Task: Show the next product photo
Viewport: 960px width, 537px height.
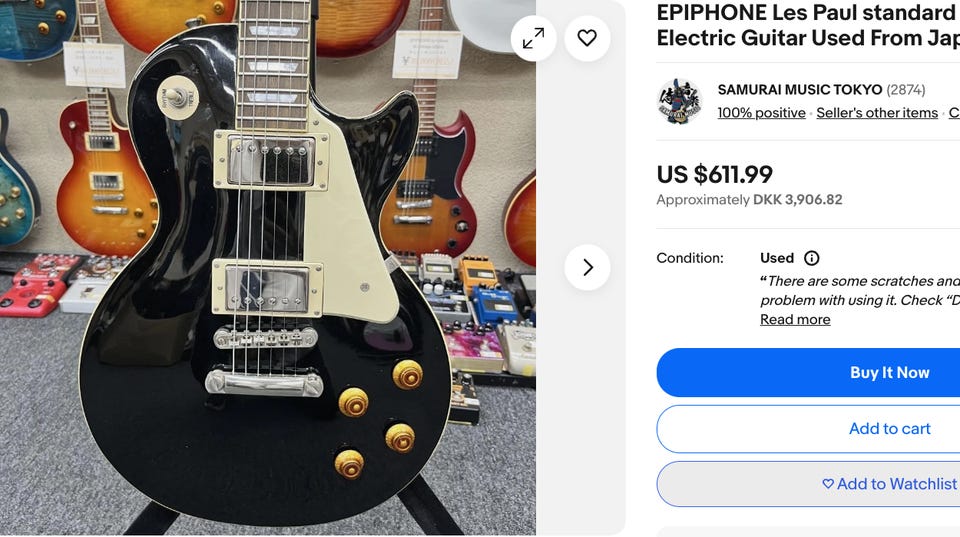Action: (x=587, y=268)
